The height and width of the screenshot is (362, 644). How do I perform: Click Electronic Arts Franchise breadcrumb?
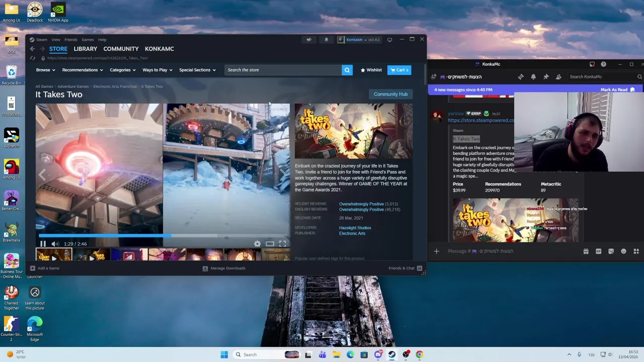115,86
